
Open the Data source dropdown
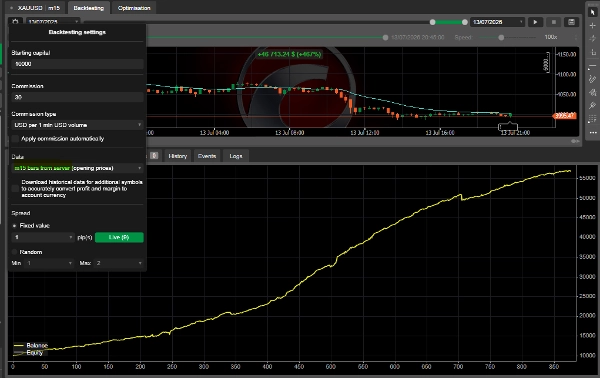77,168
